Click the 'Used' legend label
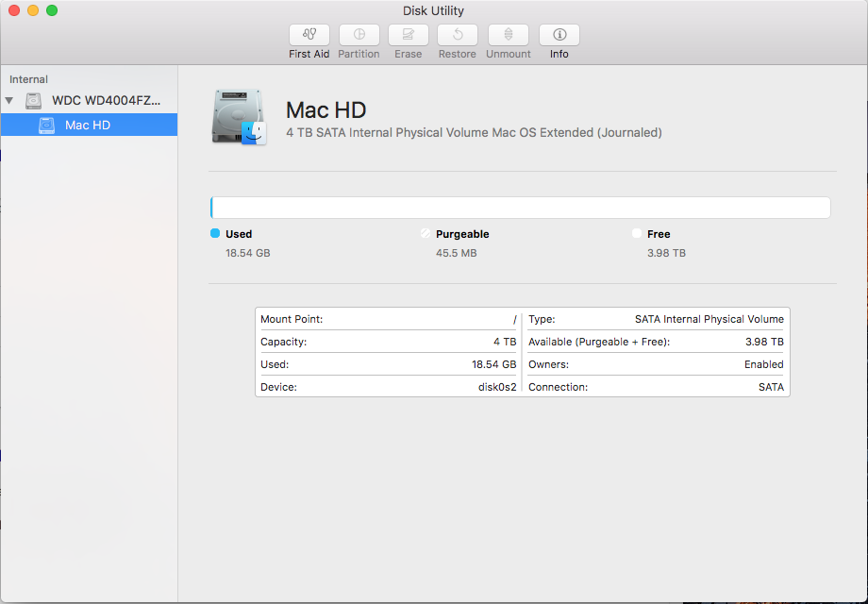Viewport: 868px width, 604px height. click(239, 234)
